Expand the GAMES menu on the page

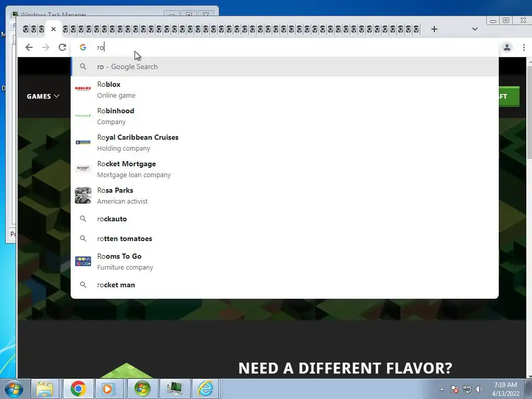tap(43, 96)
